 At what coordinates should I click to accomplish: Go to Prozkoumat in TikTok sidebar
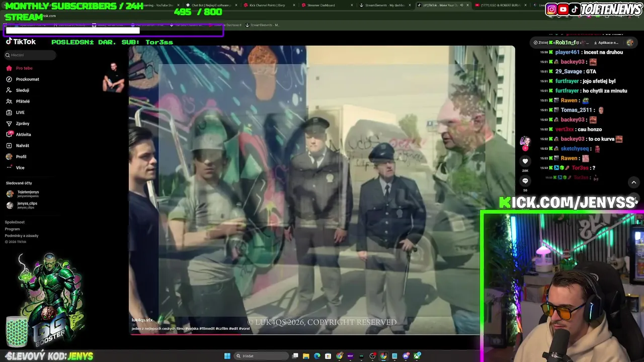click(27, 79)
